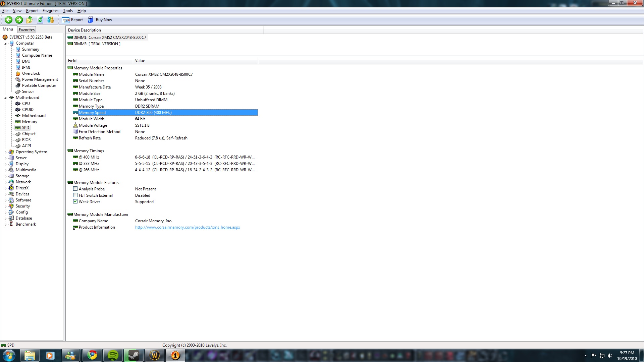Click the Manage users toolbar icon
The width and height of the screenshot is (644, 362).
50,20
